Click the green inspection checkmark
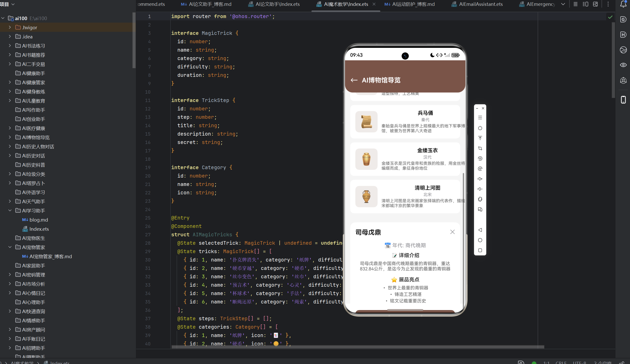This screenshot has width=630, height=364. (610, 17)
